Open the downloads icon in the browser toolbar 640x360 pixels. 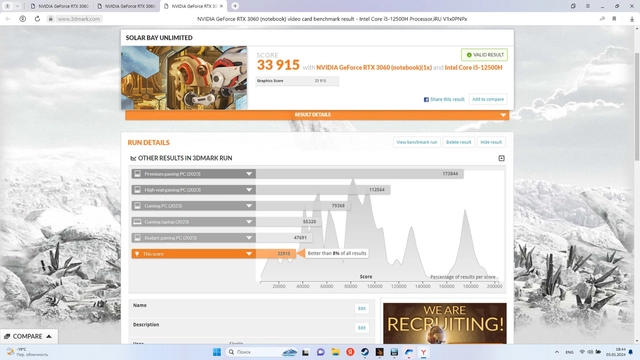(632, 19)
